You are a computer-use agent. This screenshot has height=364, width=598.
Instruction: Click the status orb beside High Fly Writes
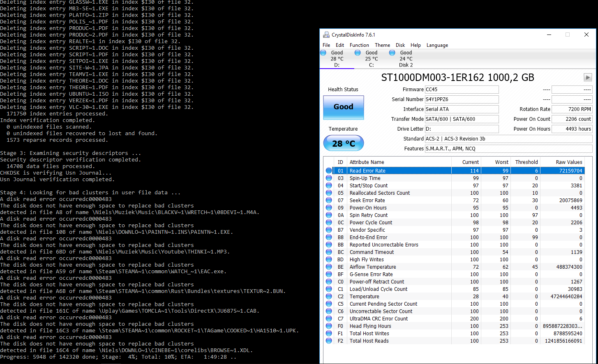click(x=329, y=259)
